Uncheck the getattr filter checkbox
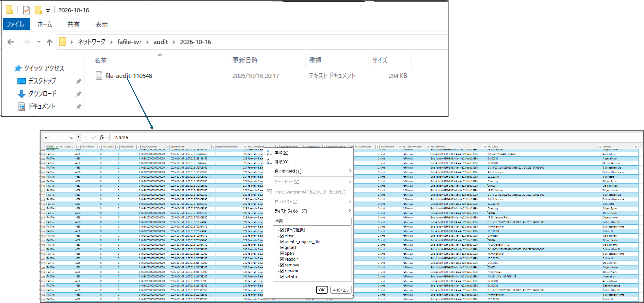The image size is (644, 303). 282,248
